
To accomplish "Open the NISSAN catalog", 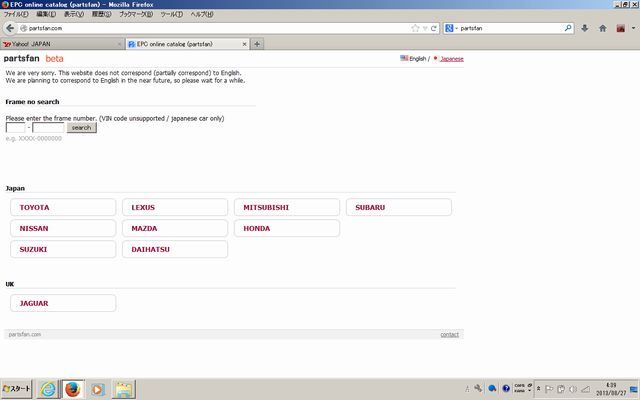I will click(63, 228).
